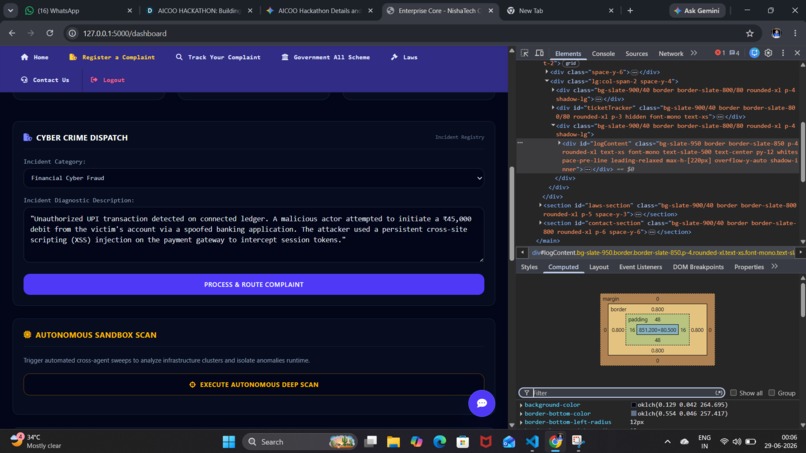Open Register a Complaint nav link
806x453 pixels.
[x=112, y=57]
